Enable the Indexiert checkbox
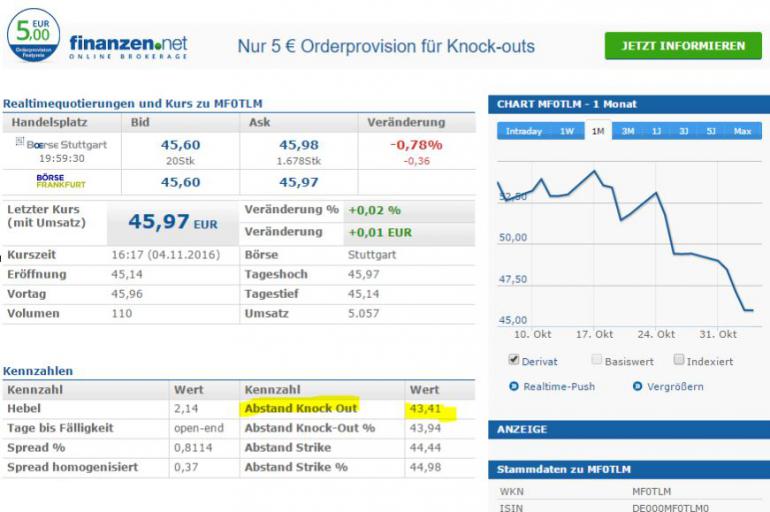Screen dimensions: 770x512 [x=679, y=359]
